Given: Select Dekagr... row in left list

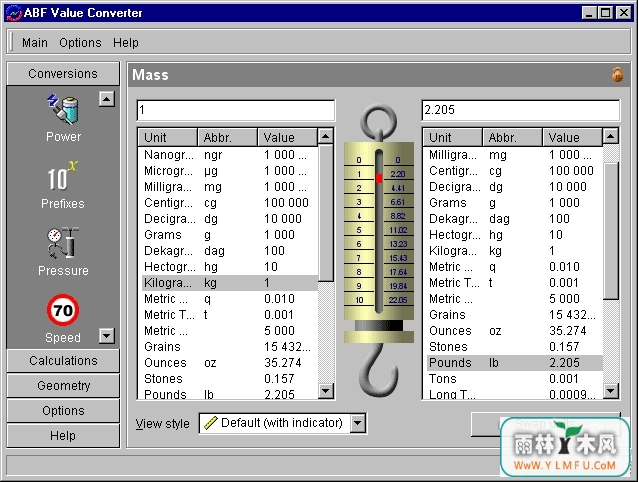Looking at the screenshot, I should tap(228, 251).
